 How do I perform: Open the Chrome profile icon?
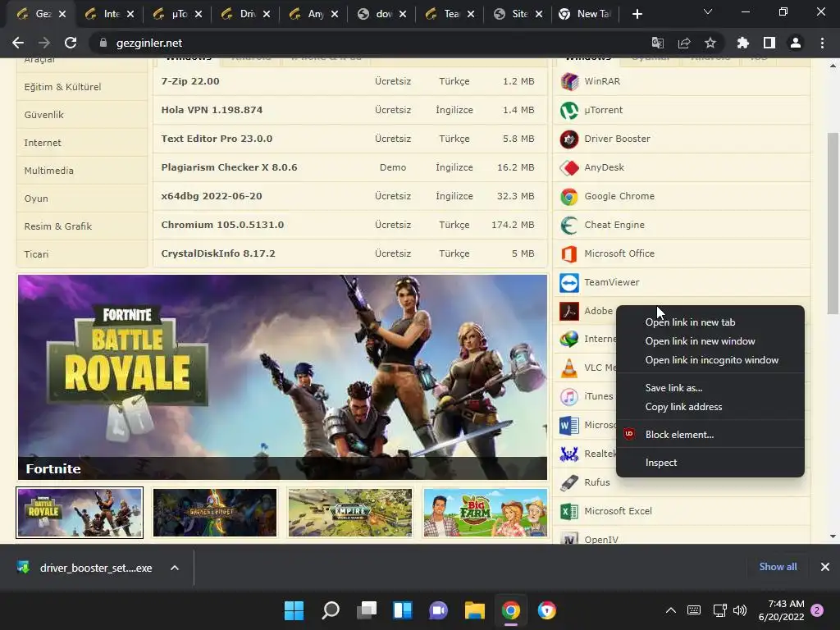[796, 43]
